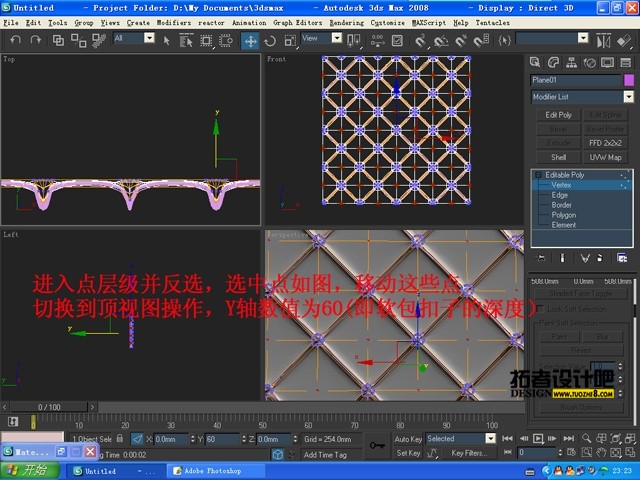Image resolution: width=640 pixels, height=480 pixels.
Task: Click the Go to End button
Action: [x=569, y=439]
